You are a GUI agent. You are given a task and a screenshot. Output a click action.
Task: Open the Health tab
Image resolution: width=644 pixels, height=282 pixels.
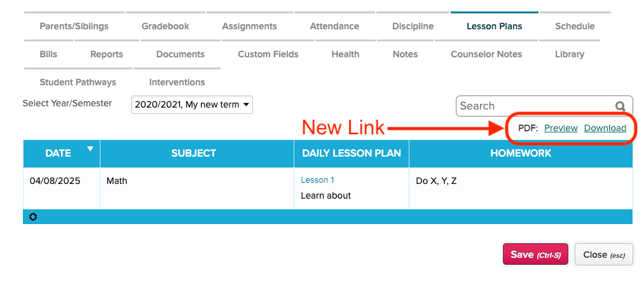coord(345,55)
